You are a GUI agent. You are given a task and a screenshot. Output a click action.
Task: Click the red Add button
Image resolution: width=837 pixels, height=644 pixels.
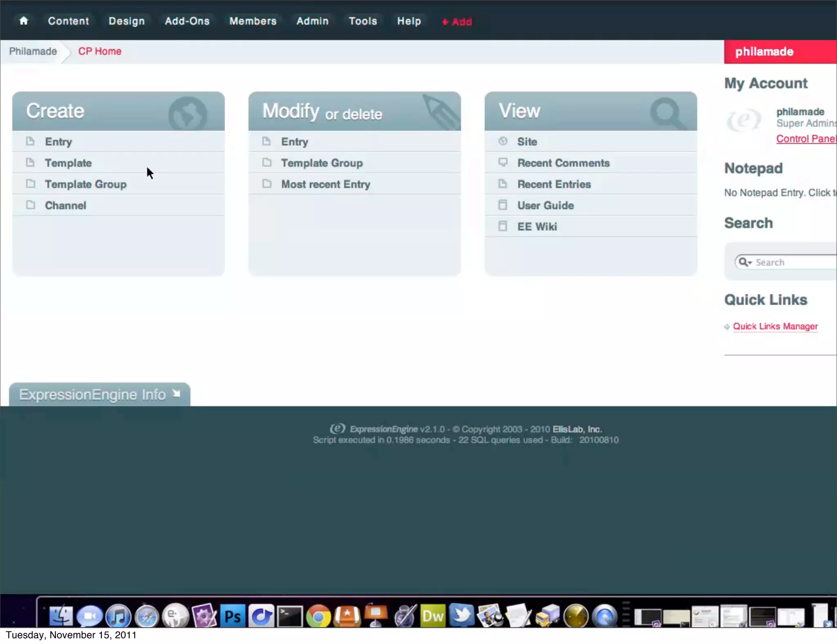457,22
